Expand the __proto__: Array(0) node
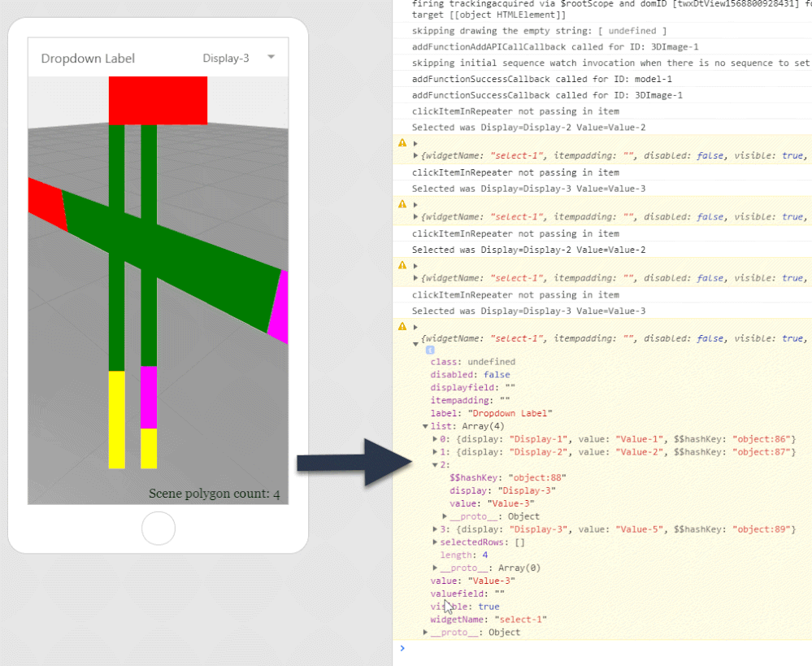Screen dimensions: 812x666 (x=436, y=568)
